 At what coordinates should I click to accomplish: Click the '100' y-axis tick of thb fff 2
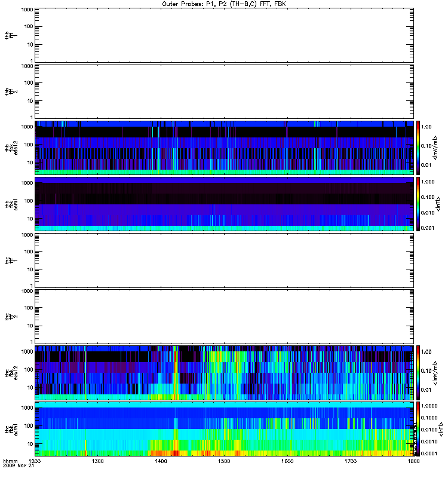point(28,83)
